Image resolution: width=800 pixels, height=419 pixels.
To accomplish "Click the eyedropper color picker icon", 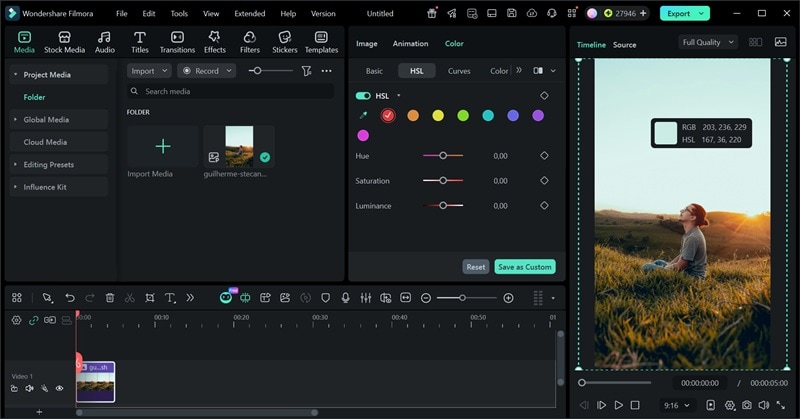I will [x=363, y=115].
